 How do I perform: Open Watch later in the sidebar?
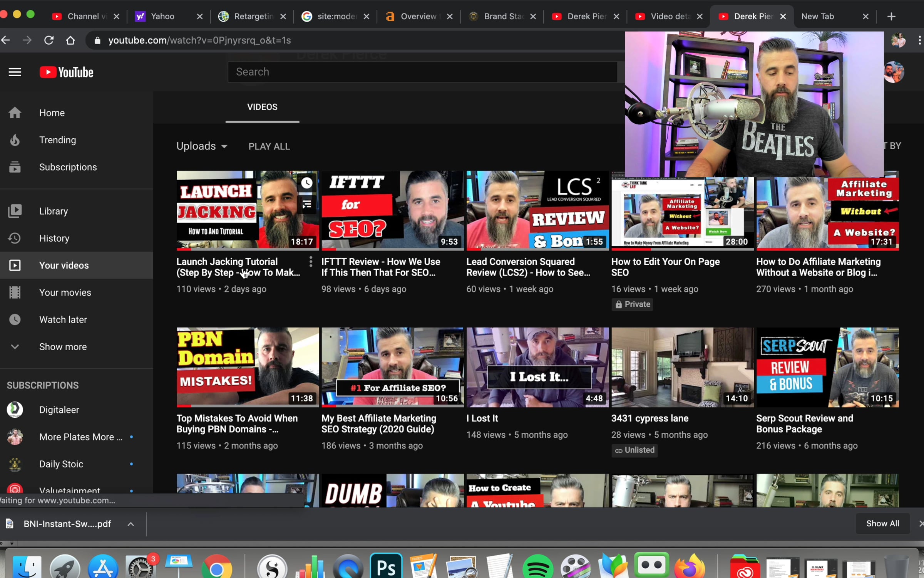point(76,319)
